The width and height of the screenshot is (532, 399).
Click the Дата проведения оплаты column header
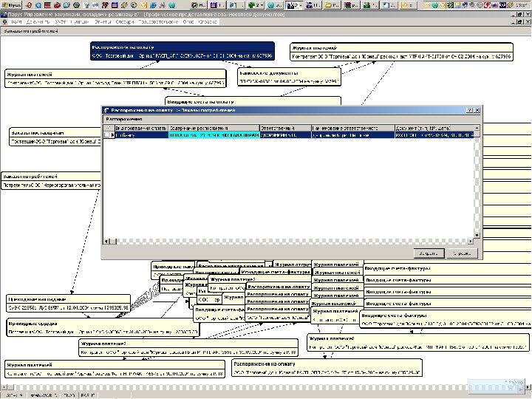(141, 128)
